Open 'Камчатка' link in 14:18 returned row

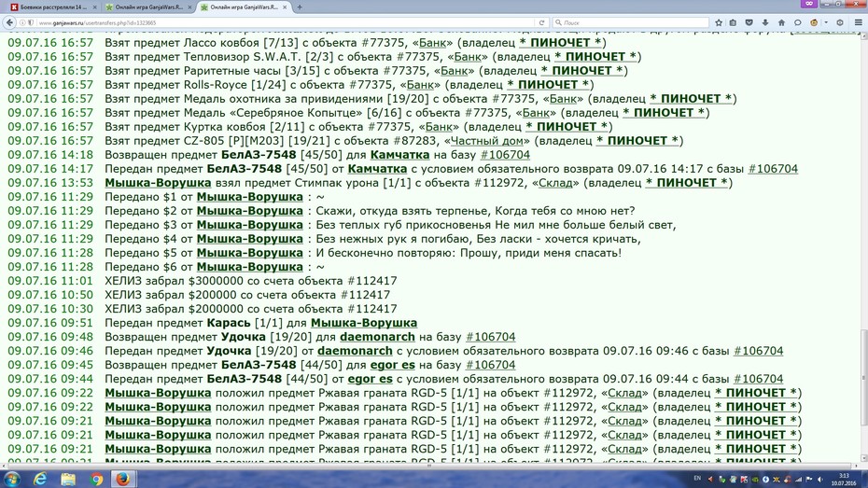point(399,155)
